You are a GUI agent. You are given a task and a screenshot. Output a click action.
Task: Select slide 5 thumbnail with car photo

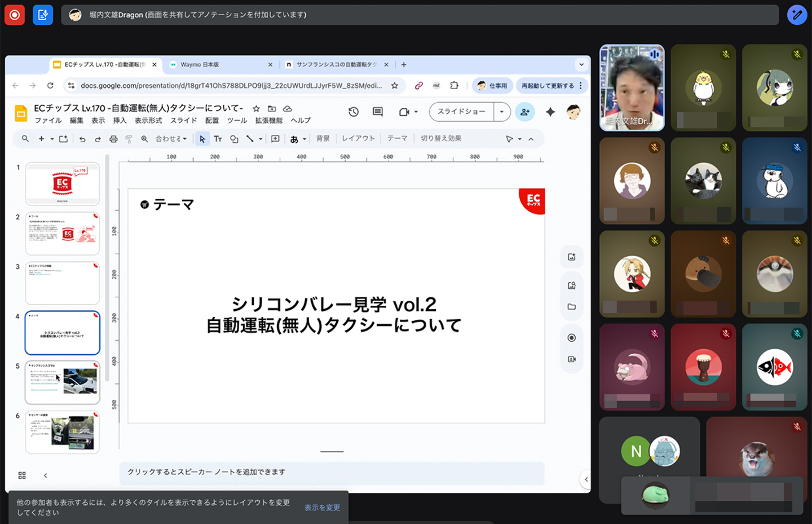[63, 382]
